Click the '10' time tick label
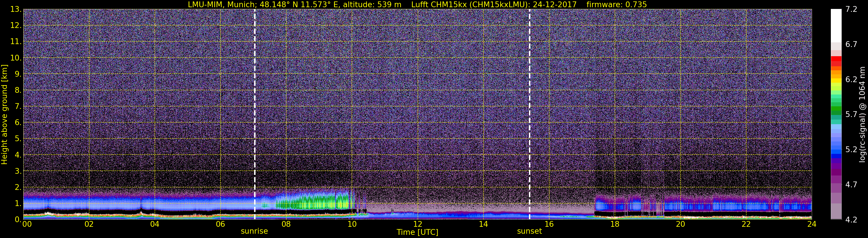 pos(352,224)
